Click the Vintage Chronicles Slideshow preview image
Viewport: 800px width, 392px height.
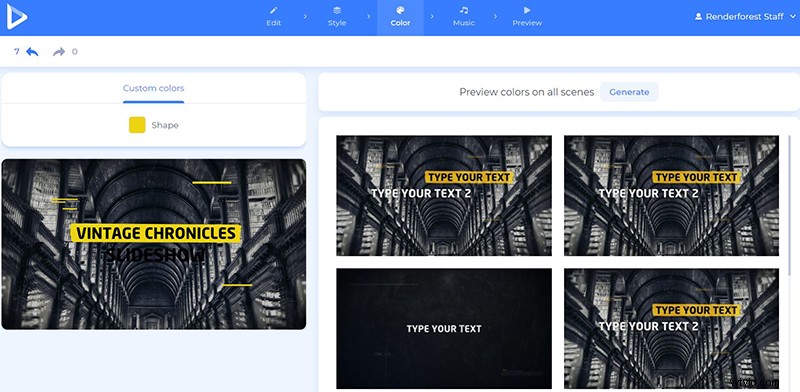click(154, 244)
